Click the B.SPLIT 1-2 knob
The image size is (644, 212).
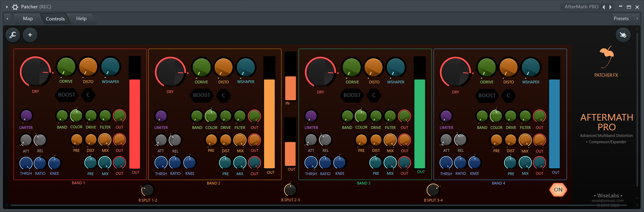pos(148,190)
